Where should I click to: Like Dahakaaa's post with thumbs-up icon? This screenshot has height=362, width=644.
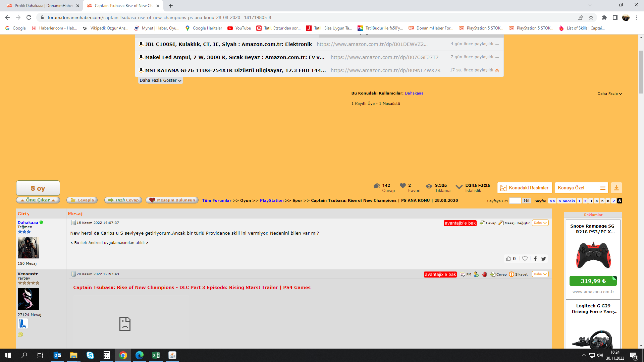(x=508, y=258)
